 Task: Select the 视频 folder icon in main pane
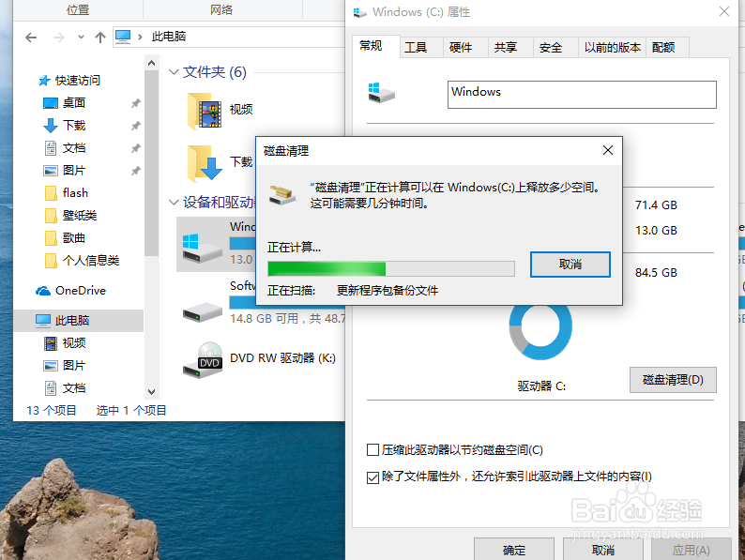pyautogui.click(x=205, y=111)
